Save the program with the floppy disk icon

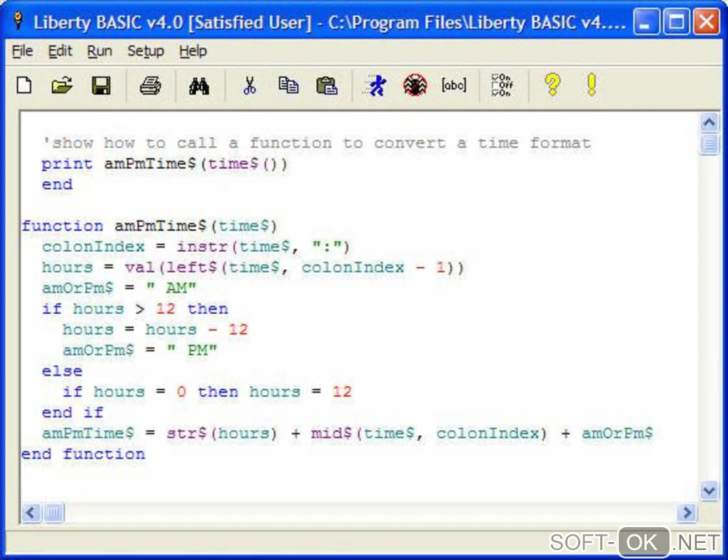click(101, 86)
